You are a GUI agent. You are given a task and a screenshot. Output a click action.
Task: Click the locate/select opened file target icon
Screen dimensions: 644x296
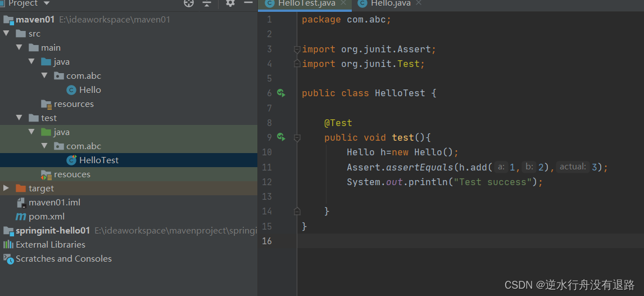tap(188, 3)
